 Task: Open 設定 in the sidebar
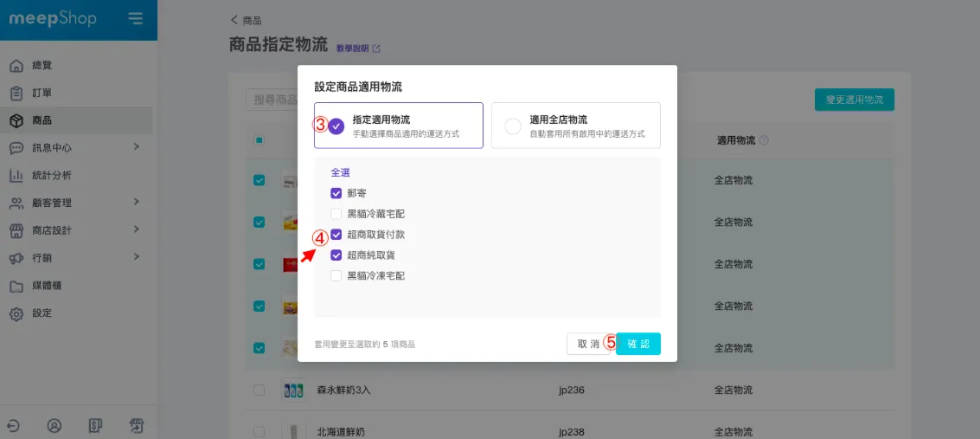click(42, 314)
